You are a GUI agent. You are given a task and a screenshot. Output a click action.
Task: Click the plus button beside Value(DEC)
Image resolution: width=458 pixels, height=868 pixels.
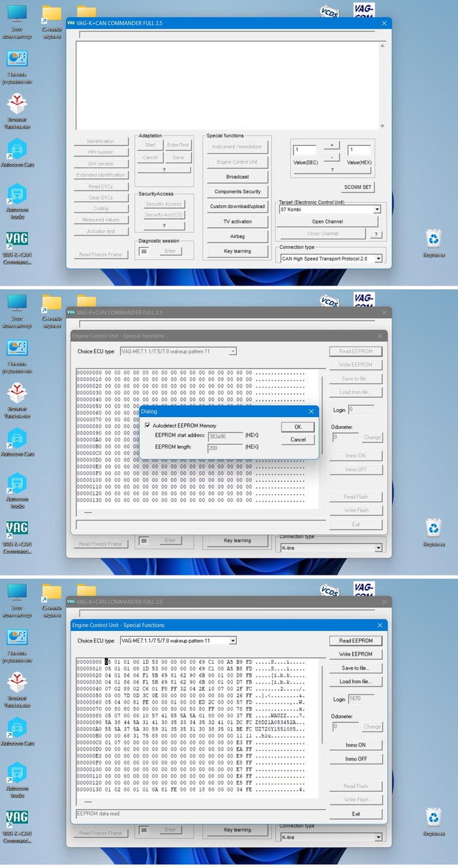(332, 145)
